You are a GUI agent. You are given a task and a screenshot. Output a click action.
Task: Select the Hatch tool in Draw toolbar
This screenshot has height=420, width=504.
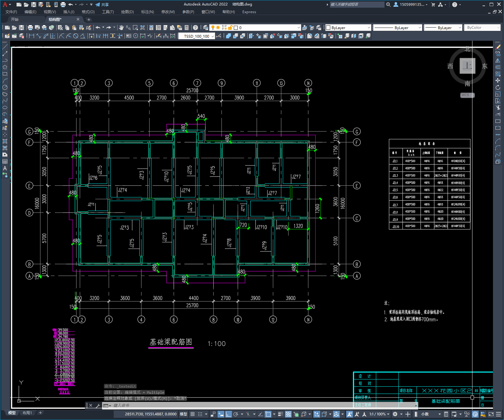click(x=5, y=141)
